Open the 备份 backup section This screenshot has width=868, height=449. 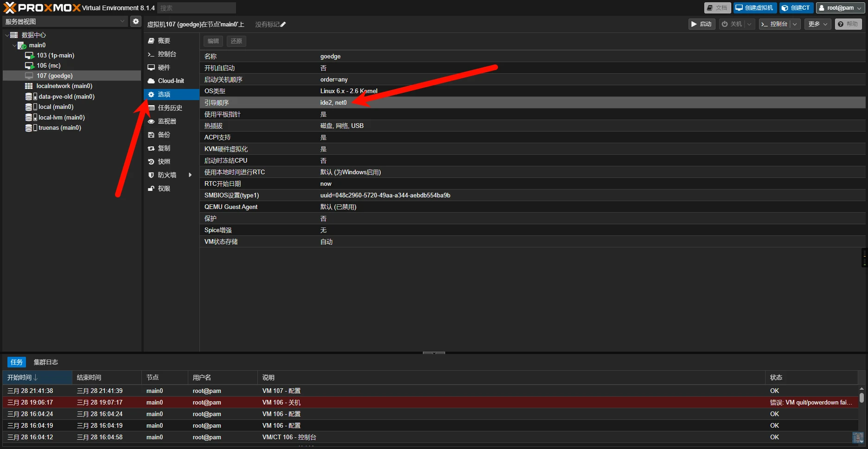(164, 135)
